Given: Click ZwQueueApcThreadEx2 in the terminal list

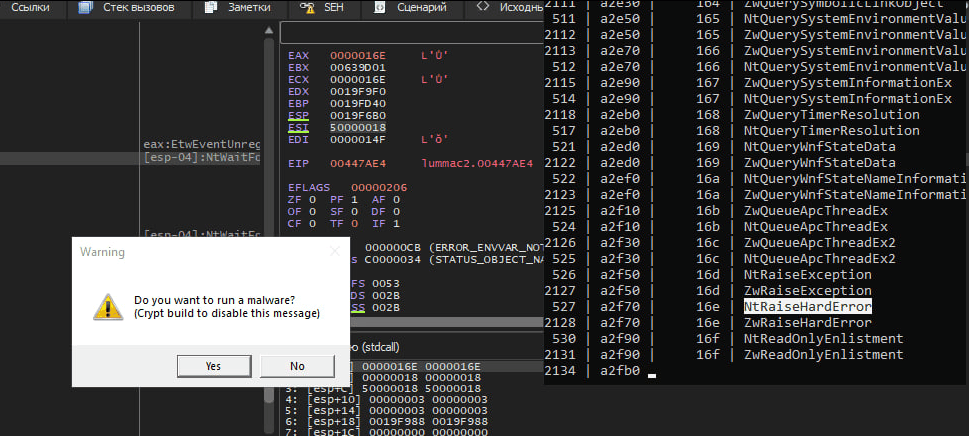Looking at the screenshot, I should (x=820, y=242).
